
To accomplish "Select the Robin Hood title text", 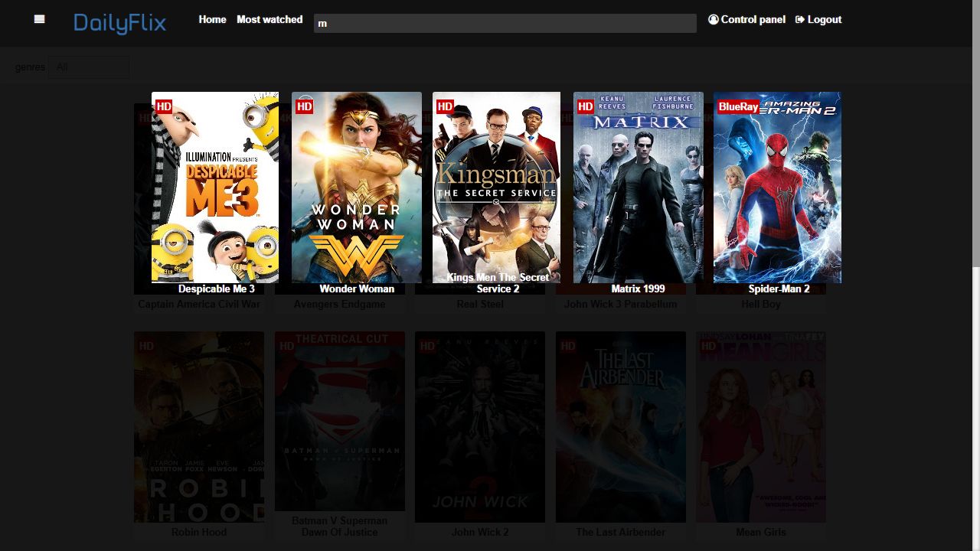I will pyautogui.click(x=199, y=532).
